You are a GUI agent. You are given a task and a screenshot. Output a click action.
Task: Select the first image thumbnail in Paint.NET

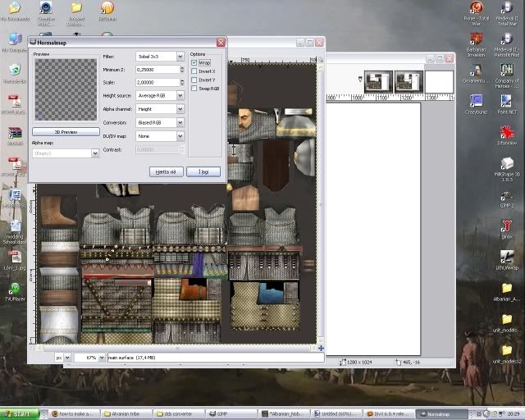tap(377, 81)
